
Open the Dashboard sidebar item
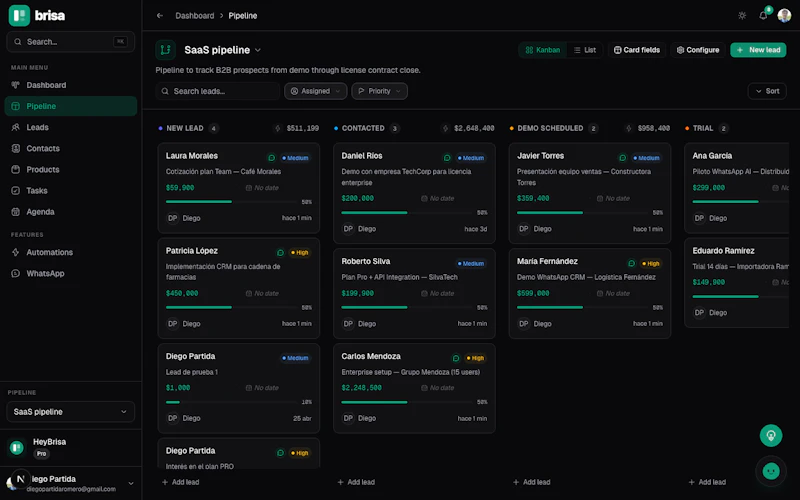click(70, 85)
